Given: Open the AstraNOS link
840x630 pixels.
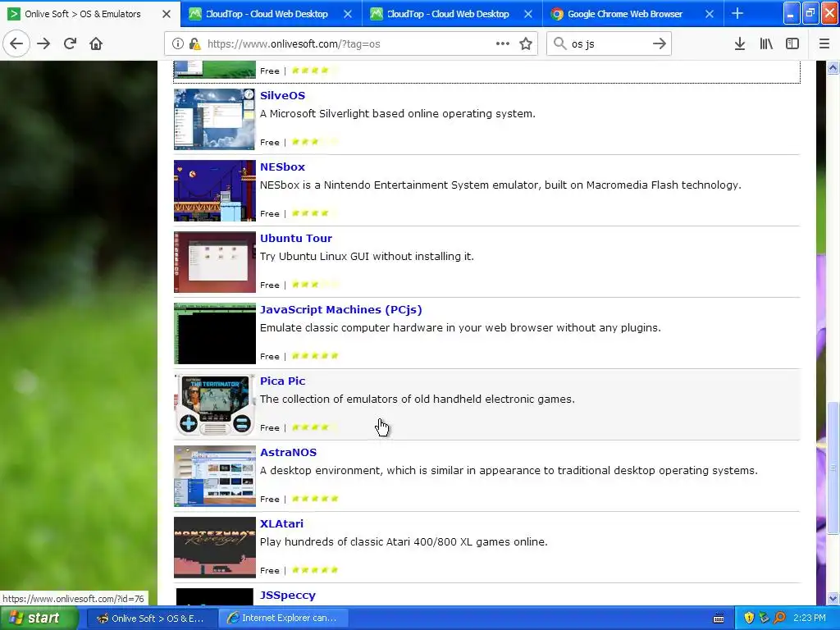Looking at the screenshot, I should (288, 452).
